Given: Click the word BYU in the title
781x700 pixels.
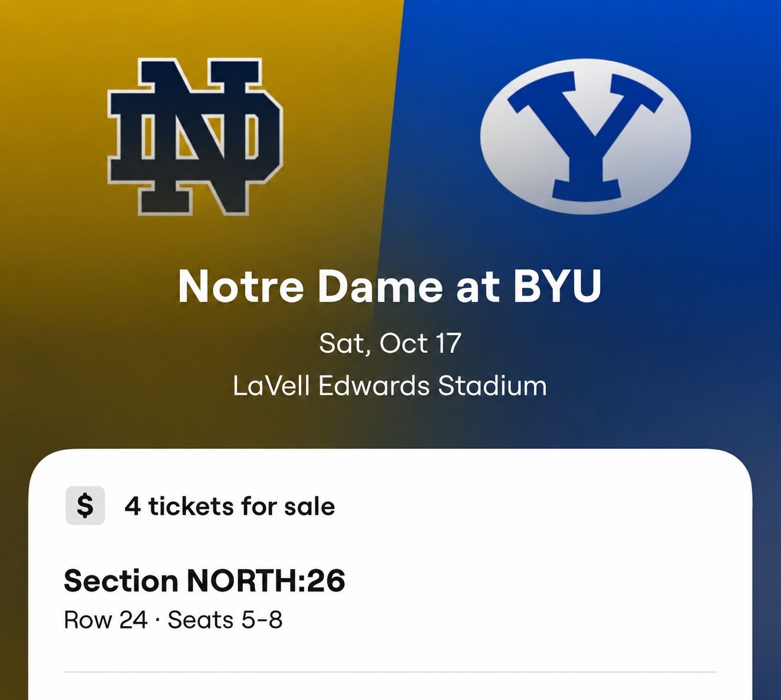Looking at the screenshot, I should (557, 286).
